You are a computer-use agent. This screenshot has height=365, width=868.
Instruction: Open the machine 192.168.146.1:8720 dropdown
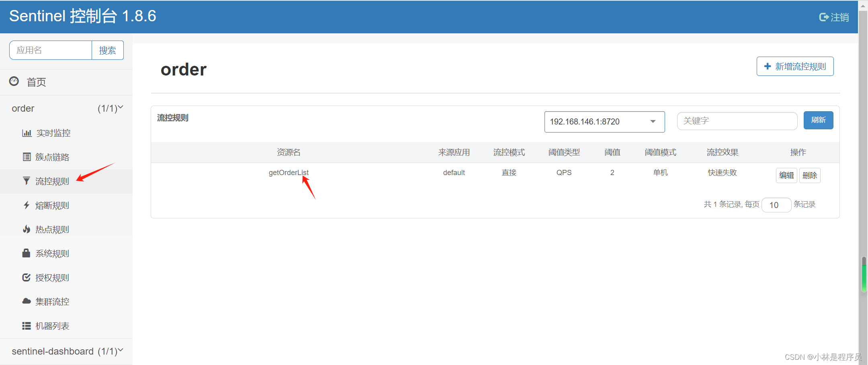pos(604,122)
